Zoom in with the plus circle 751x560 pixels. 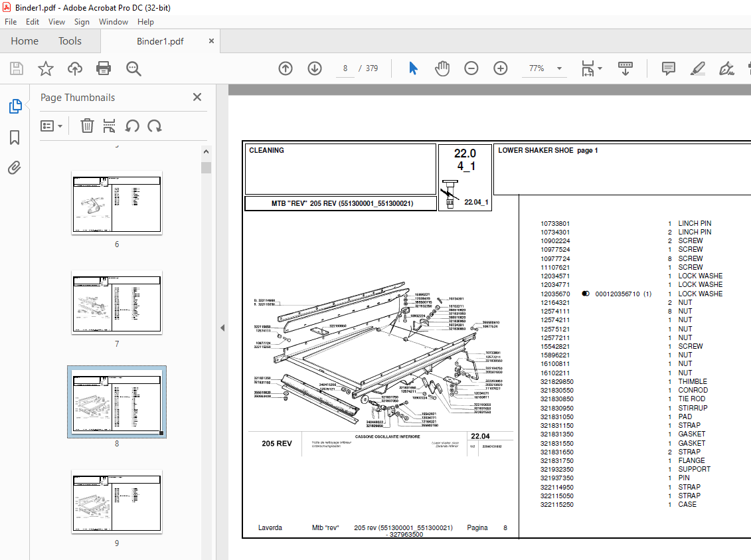pyautogui.click(x=501, y=68)
